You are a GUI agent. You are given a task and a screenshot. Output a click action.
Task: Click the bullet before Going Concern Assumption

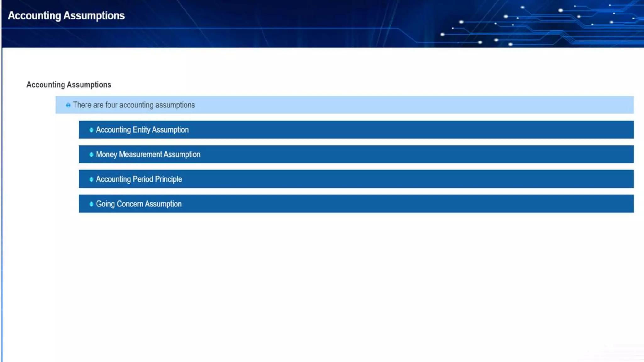[x=91, y=204]
